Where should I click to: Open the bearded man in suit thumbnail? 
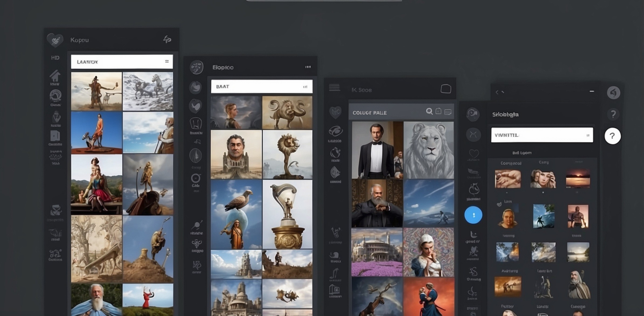(x=377, y=203)
